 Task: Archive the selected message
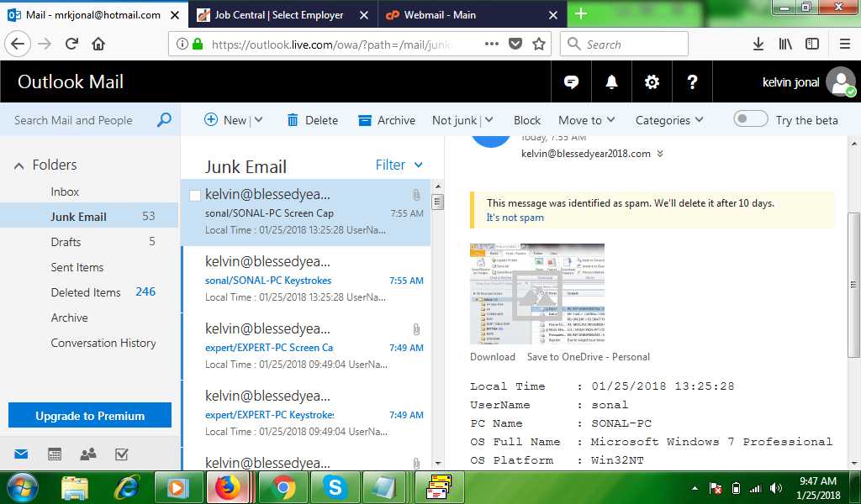[387, 120]
